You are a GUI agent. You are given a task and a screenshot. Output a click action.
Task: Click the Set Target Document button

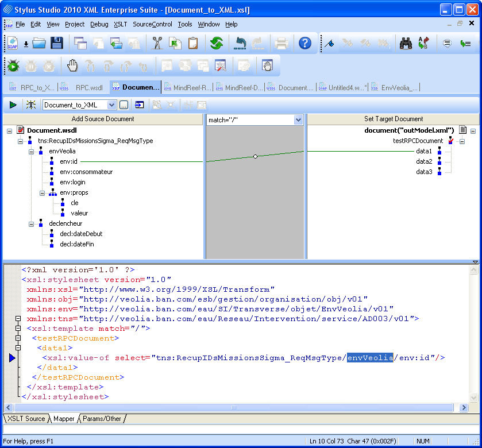click(x=394, y=119)
